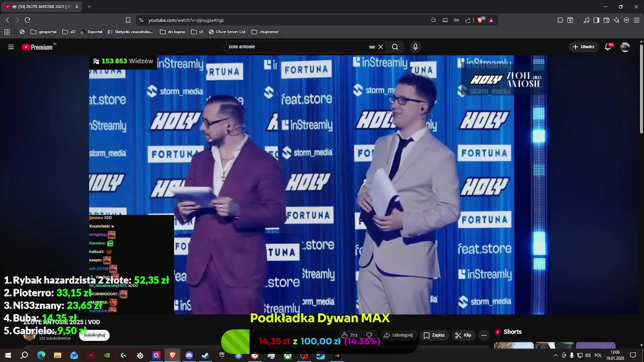The image size is (644, 362).
Task: Open Statystki zawodnika bookmark
Action: point(130,32)
